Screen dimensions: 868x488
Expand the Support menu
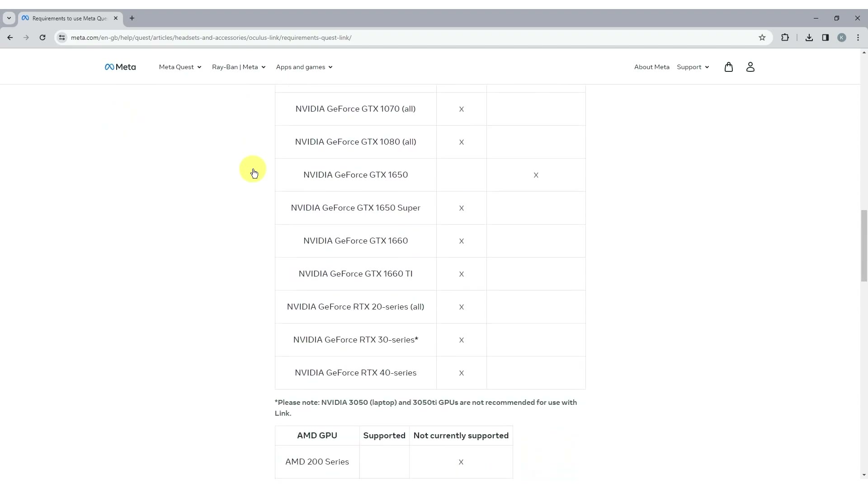pos(693,67)
